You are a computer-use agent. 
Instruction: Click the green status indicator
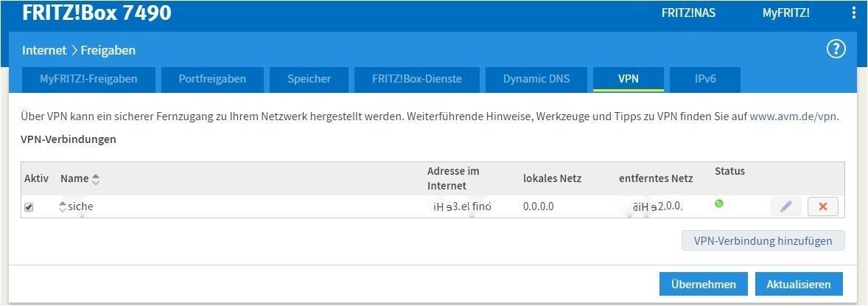tap(719, 204)
